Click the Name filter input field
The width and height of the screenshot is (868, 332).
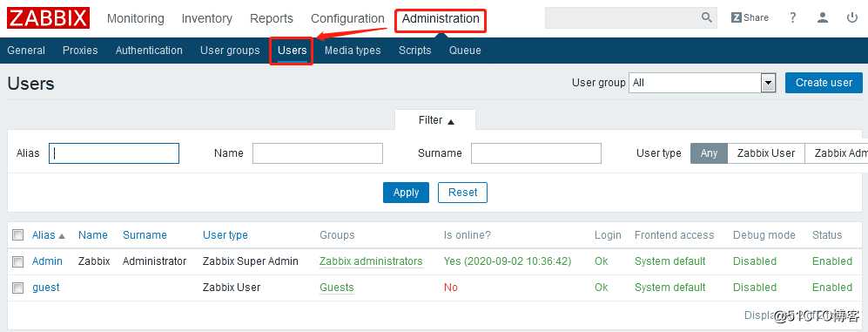318,153
